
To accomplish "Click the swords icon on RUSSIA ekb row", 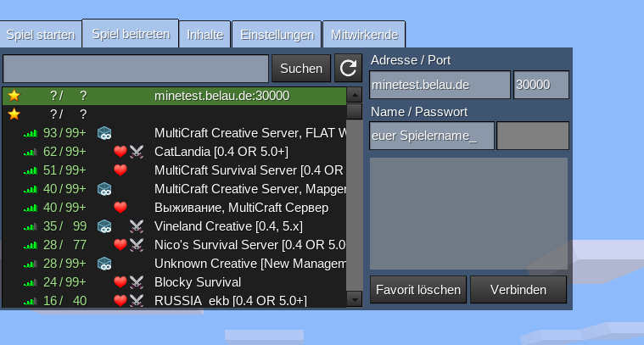I will (137, 300).
